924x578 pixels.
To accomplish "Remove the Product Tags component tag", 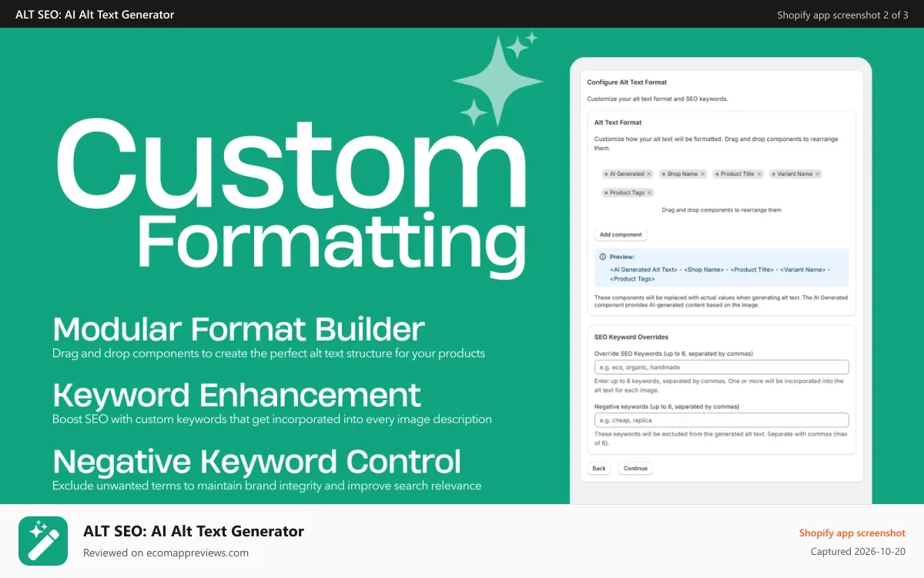I will point(649,193).
